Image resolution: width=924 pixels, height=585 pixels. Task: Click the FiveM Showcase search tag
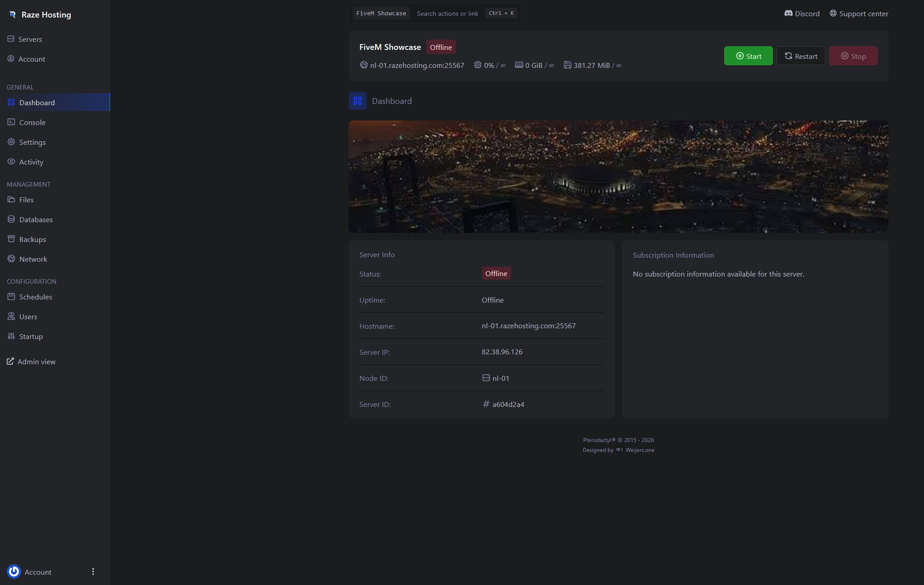click(x=381, y=13)
